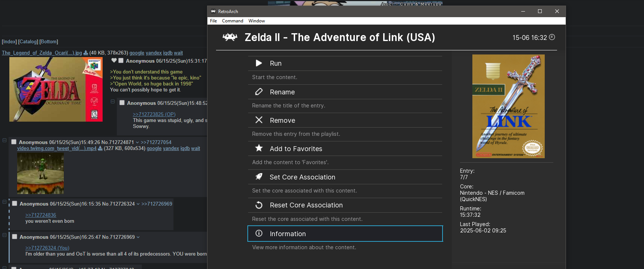Maximize the RetroArch window

tap(540, 11)
